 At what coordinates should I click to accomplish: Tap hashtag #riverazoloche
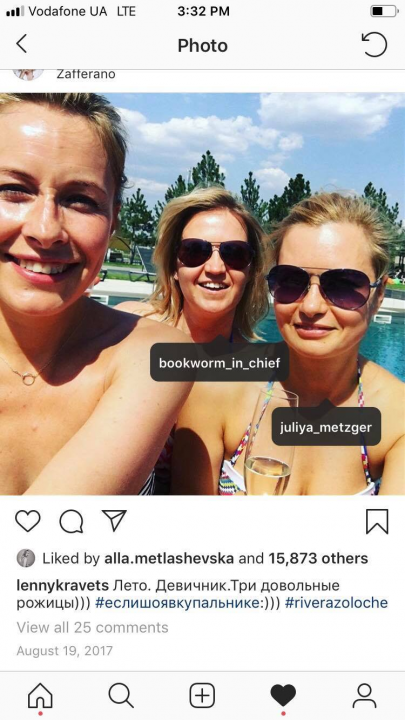point(336,603)
